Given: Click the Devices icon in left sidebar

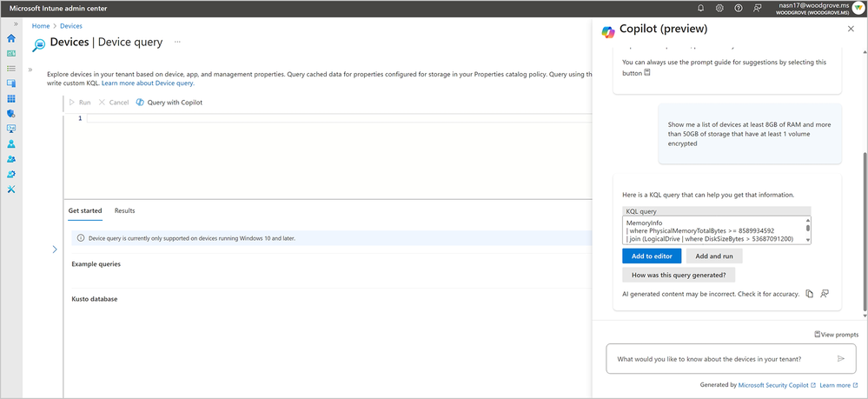Looking at the screenshot, I should point(11,83).
